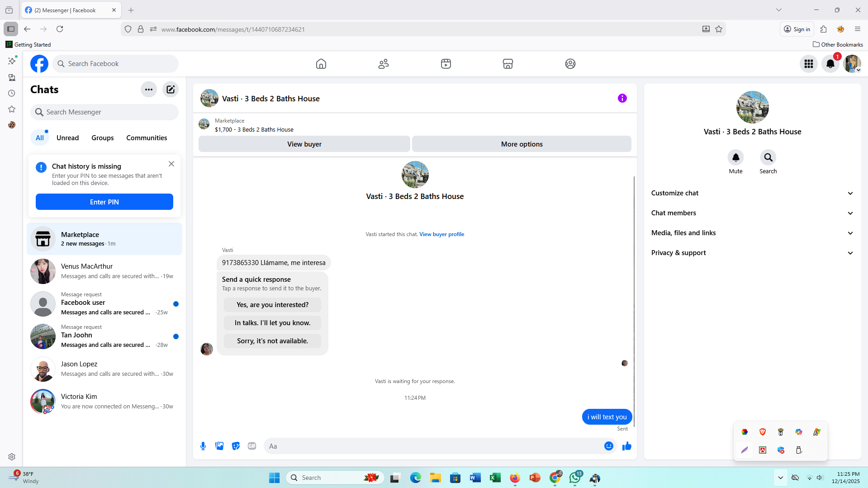The image size is (868, 488).
Task: Send quick reply In talks. I'll let you know.
Action: point(273,323)
